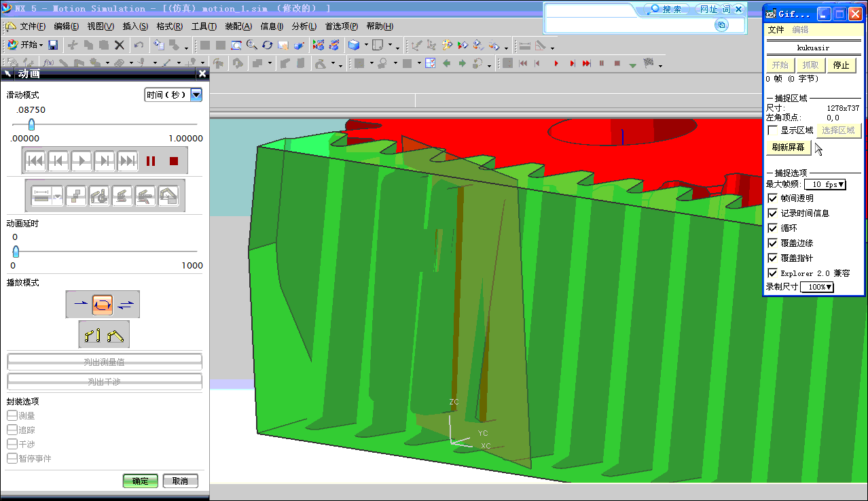868x501 pixels.
Task: Open the 首选项(P) menu
Action: pyautogui.click(x=342, y=27)
